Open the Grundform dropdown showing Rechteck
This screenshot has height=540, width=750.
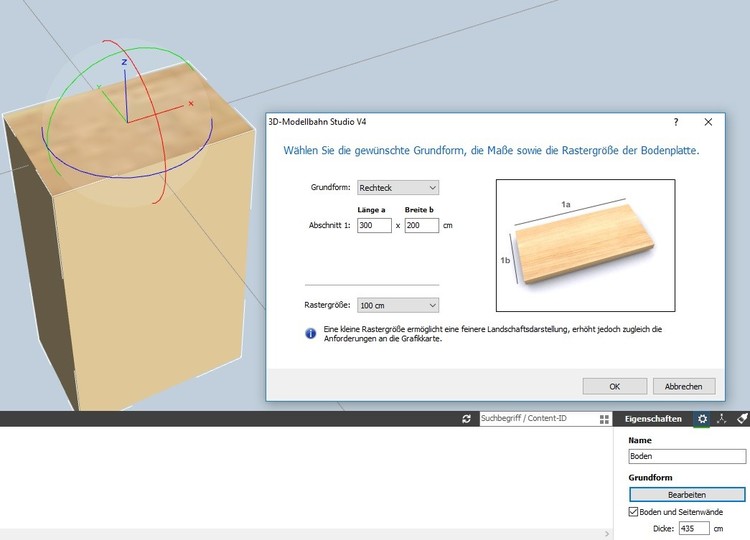(x=398, y=187)
